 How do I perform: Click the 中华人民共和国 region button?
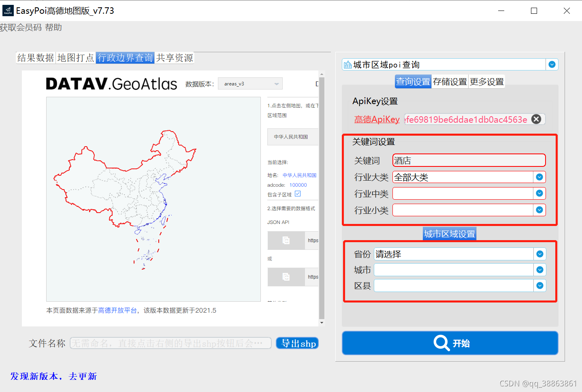pyautogui.click(x=293, y=137)
